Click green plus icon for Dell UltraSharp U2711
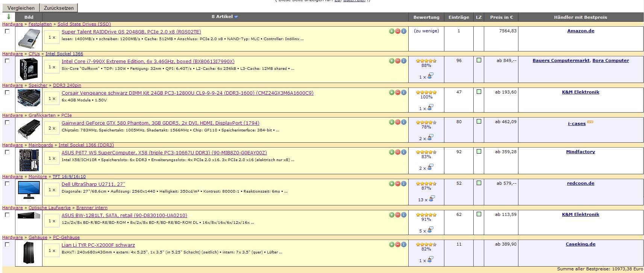 click(392, 184)
